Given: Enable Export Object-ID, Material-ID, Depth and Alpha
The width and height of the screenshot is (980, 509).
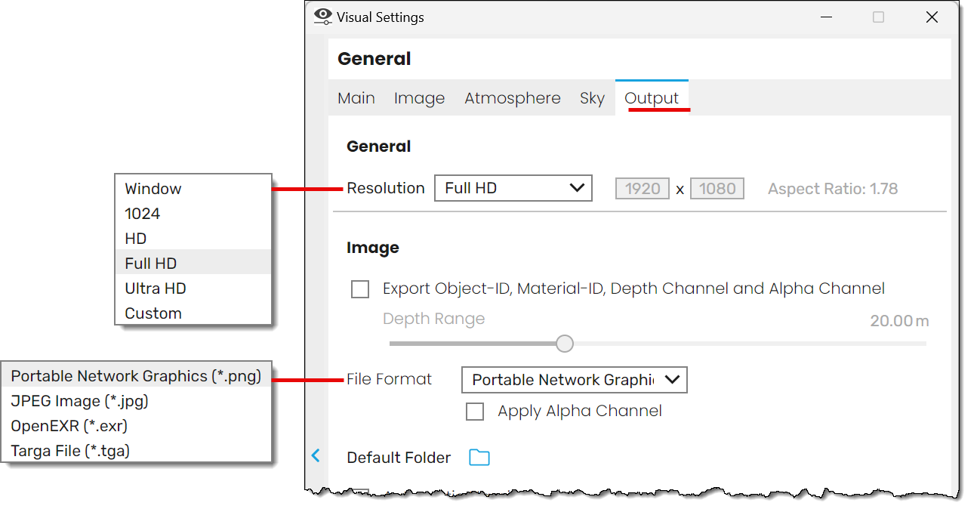Looking at the screenshot, I should [x=360, y=289].
